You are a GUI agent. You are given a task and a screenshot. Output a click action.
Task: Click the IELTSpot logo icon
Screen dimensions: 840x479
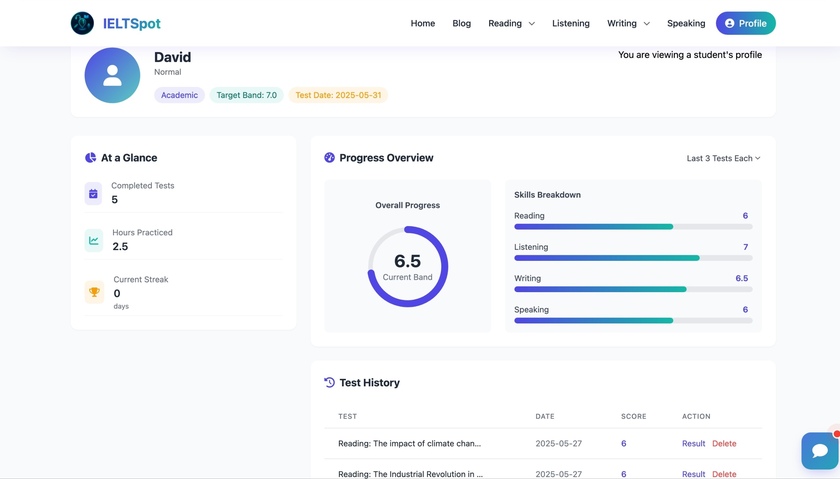tap(82, 23)
